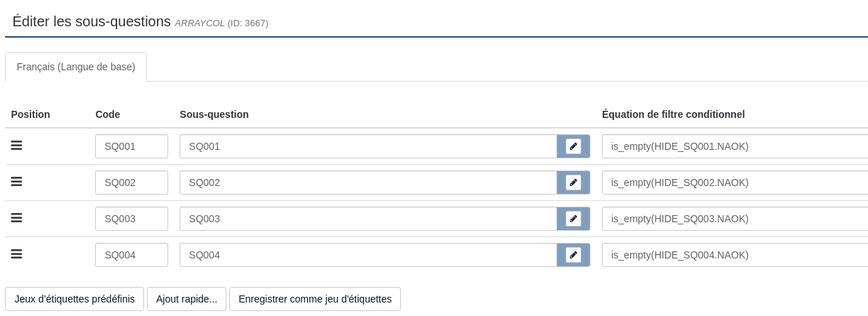Click the is_empty(HIDE_SQ004.NAOK) filter field
The width and height of the screenshot is (868, 316).
click(734, 255)
